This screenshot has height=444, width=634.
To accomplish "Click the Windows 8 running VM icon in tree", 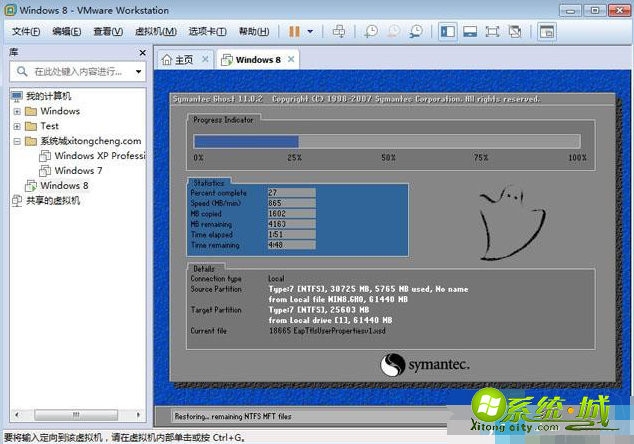I will click(x=31, y=186).
